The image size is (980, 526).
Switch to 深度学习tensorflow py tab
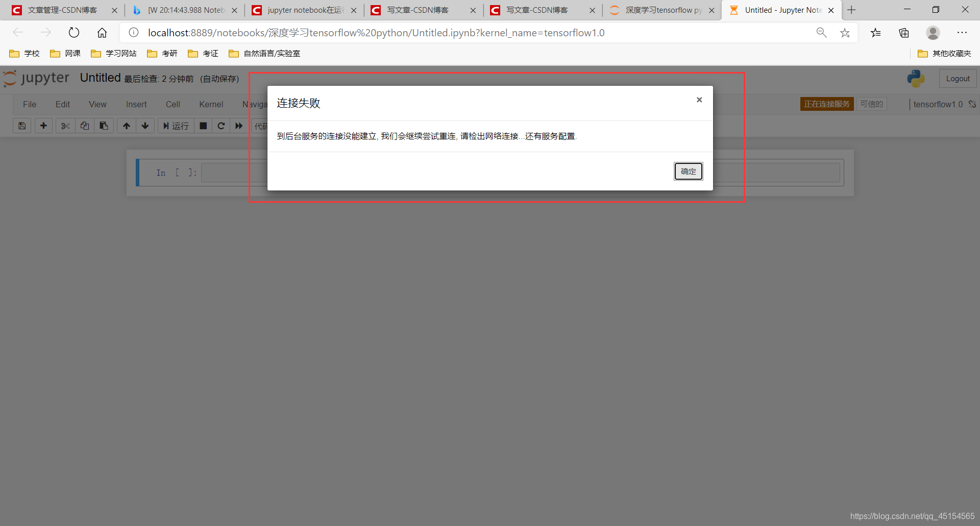point(663,10)
